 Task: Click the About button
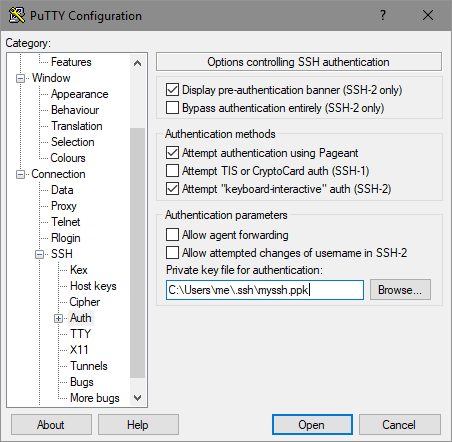coord(51,425)
